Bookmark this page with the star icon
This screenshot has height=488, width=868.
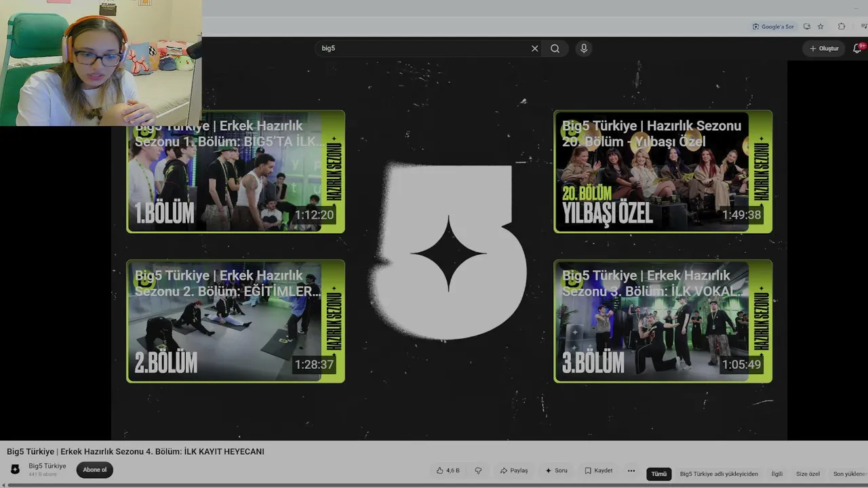click(x=821, y=26)
